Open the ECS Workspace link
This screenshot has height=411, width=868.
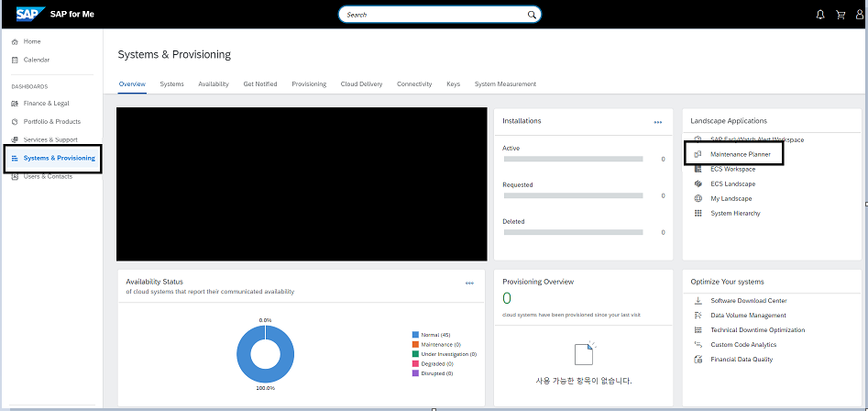(733, 169)
